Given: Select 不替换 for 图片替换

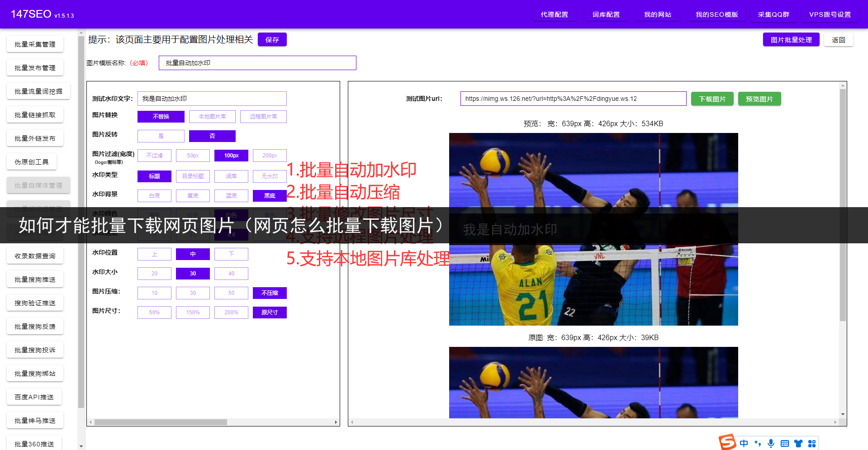Looking at the screenshot, I should tap(161, 117).
